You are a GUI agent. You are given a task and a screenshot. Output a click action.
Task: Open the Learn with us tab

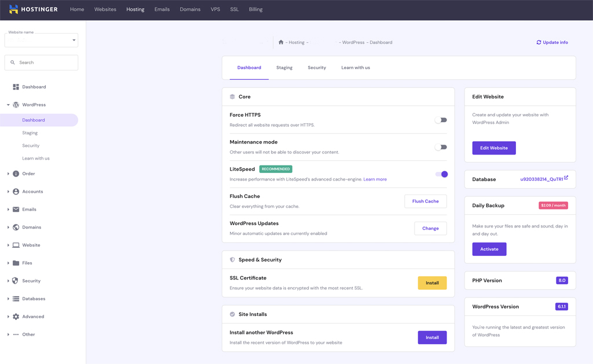click(356, 68)
